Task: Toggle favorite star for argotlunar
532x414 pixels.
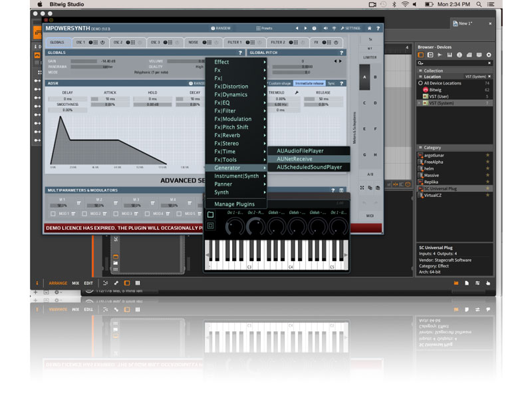Action: (488, 155)
